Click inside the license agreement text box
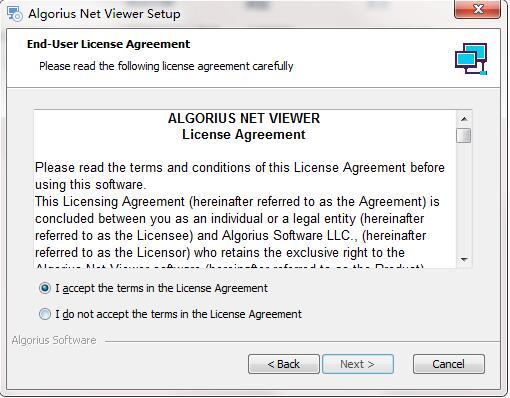The width and height of the screenshot is (510, 398). [x=245, y=189]
